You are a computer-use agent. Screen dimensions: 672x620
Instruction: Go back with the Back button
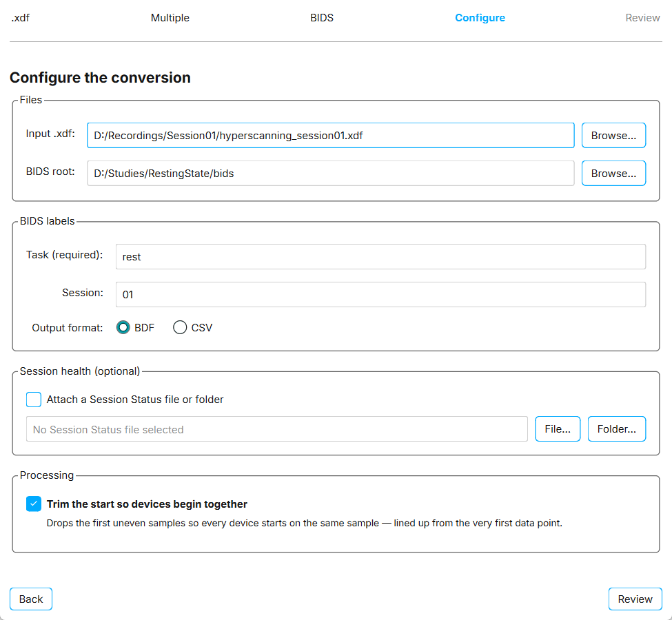click(31, 599)
